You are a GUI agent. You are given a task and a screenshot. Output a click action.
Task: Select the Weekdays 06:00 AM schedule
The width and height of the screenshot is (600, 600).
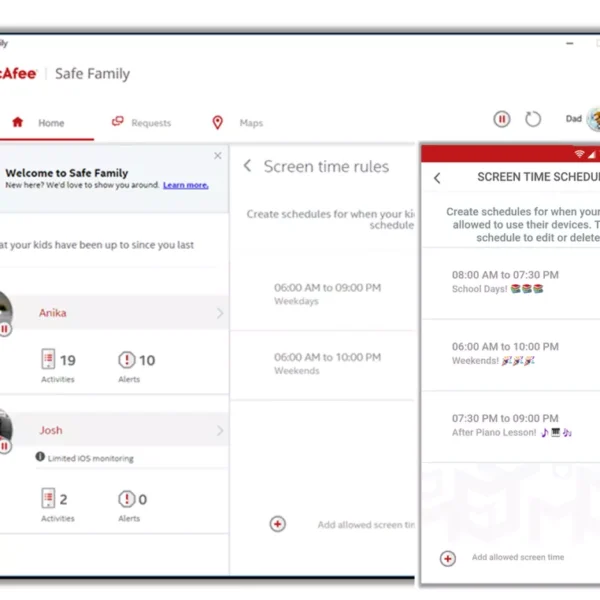click(x=327, y=293)
